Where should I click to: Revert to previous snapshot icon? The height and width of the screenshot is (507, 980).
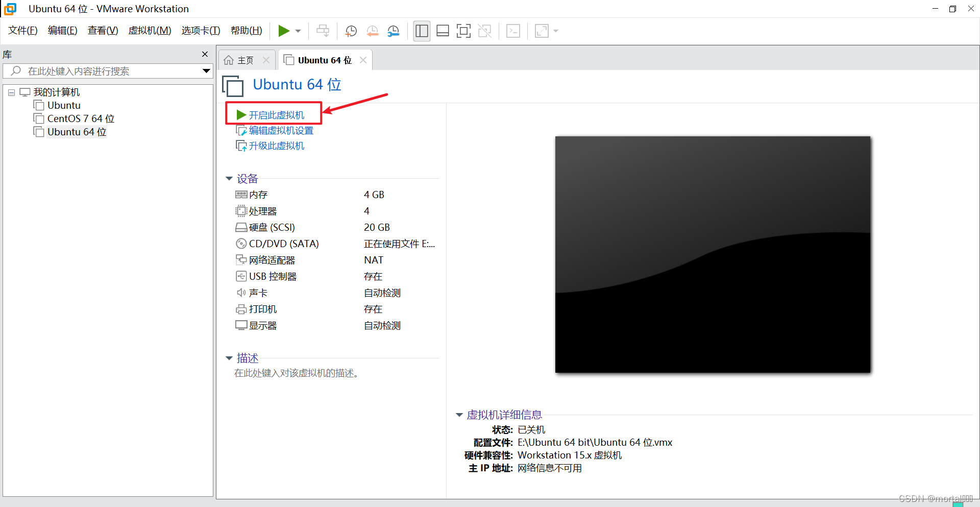[373, 31]
